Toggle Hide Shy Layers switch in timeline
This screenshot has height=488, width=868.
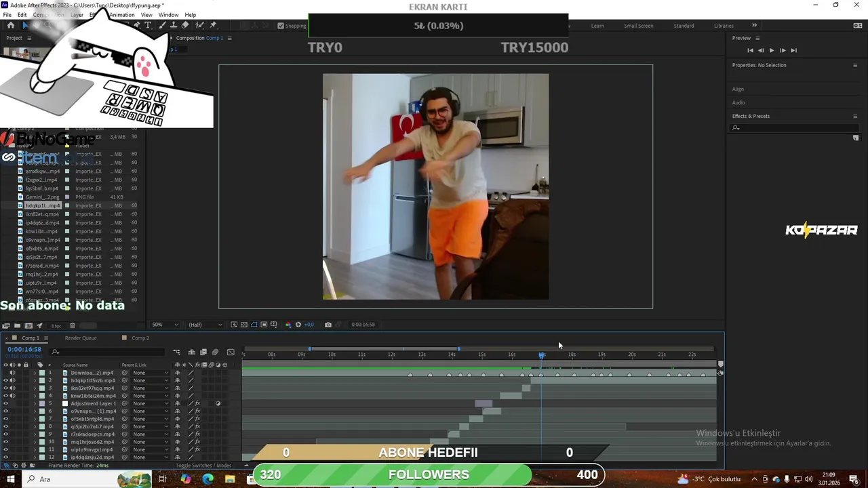(192, 352)
